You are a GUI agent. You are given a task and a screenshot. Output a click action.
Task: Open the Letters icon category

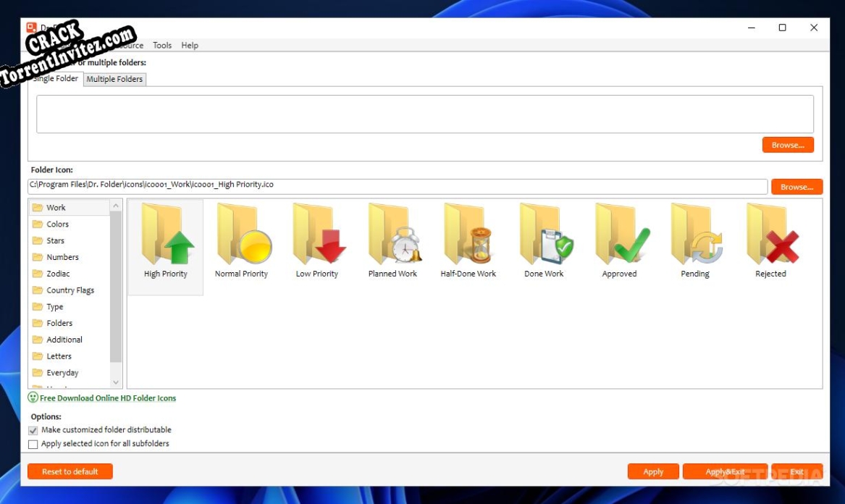pyautogui.click(x=58, y=356)
